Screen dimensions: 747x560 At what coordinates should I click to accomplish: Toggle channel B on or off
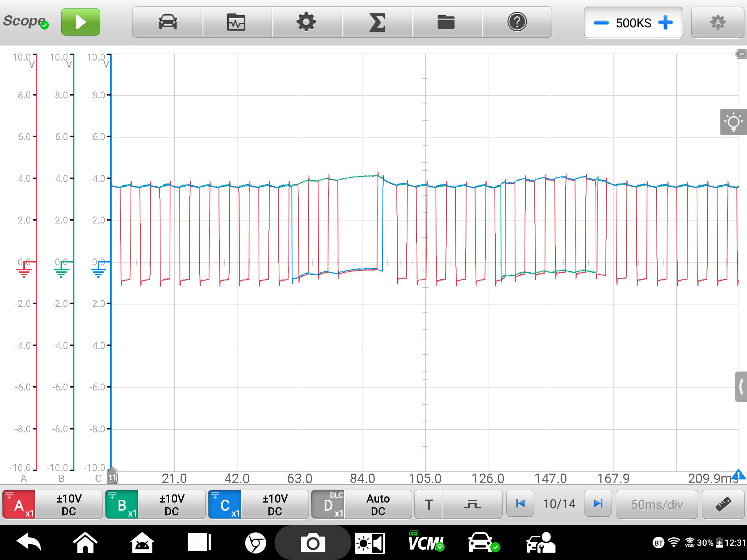click(x=122, y=505)
